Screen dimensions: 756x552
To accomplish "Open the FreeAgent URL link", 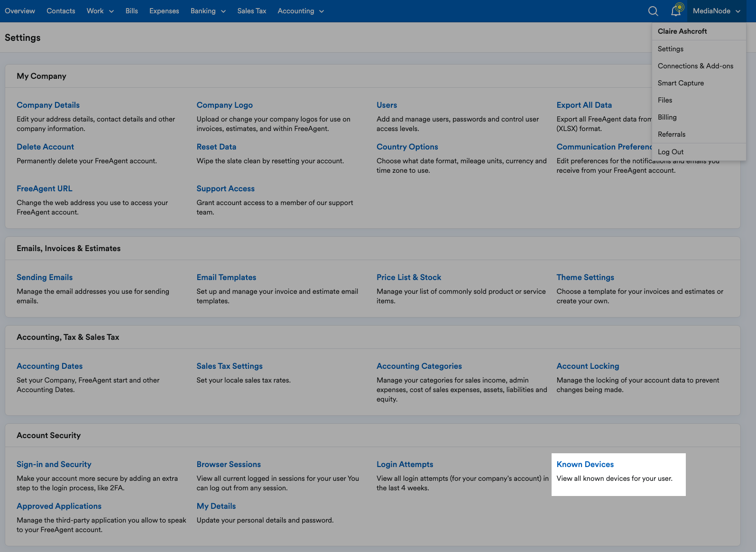I will click(x=44, y=188).
